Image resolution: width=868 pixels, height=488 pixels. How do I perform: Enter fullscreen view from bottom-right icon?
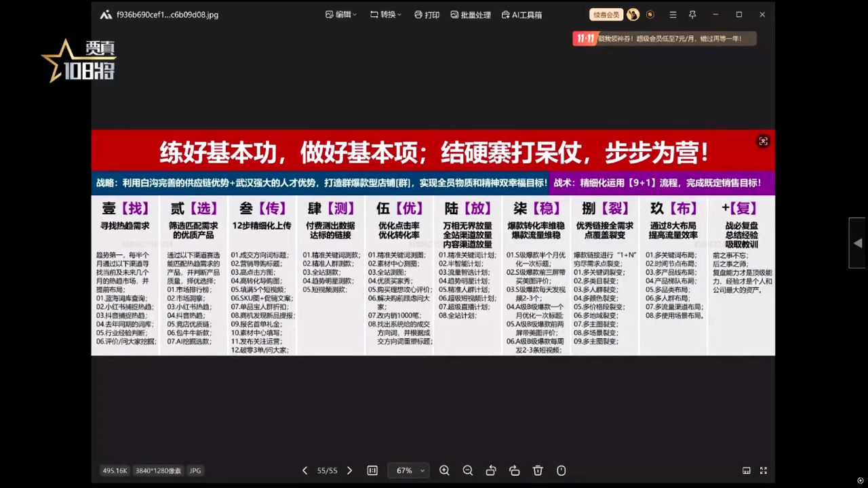click(x=763, y=470)
